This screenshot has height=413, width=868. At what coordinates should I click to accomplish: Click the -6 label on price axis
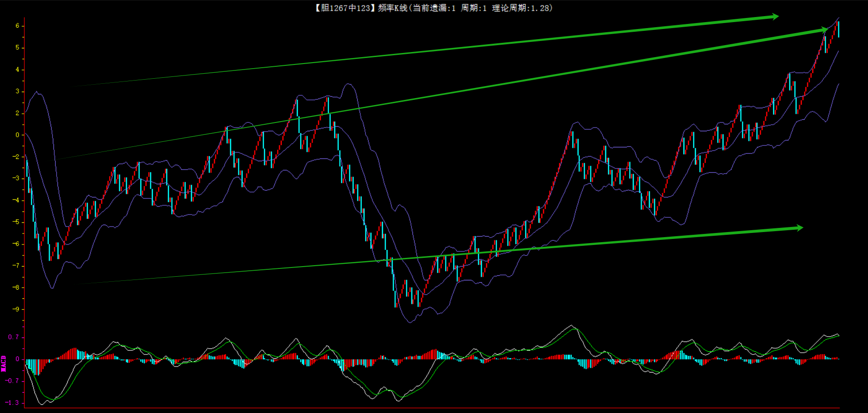pyautogui.click(x=16, y=244)
